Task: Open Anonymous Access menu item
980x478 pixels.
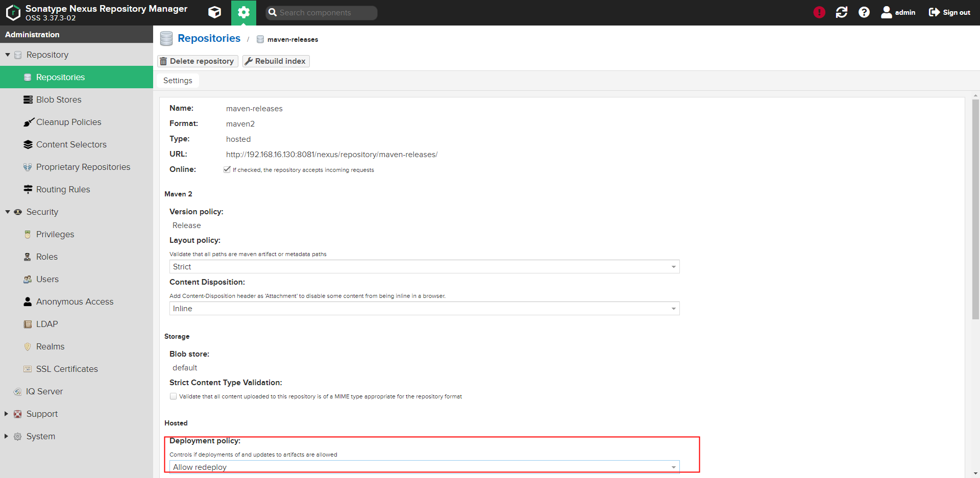Action: click(77, 301)
